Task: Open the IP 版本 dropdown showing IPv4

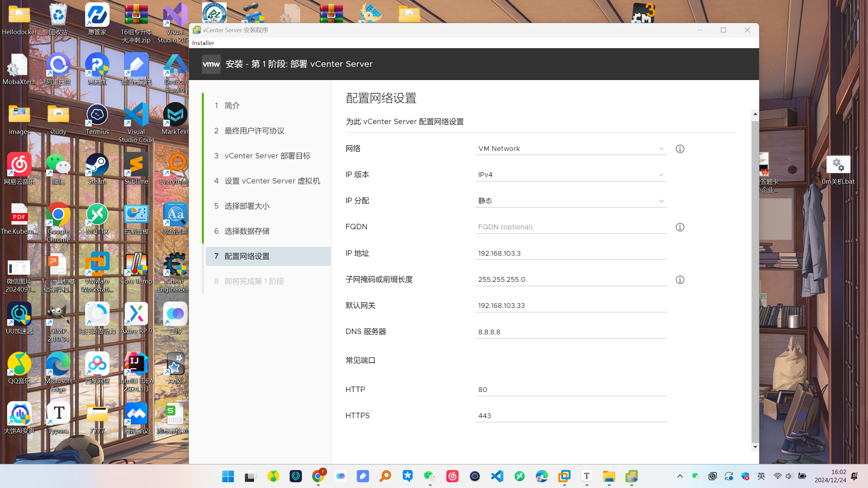Action: [571, 175]
